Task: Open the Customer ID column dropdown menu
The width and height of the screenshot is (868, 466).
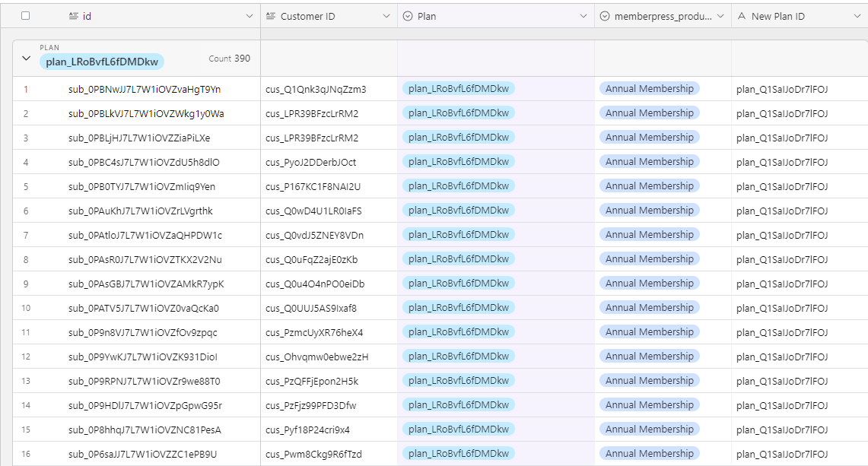Action: coord(386,16)
